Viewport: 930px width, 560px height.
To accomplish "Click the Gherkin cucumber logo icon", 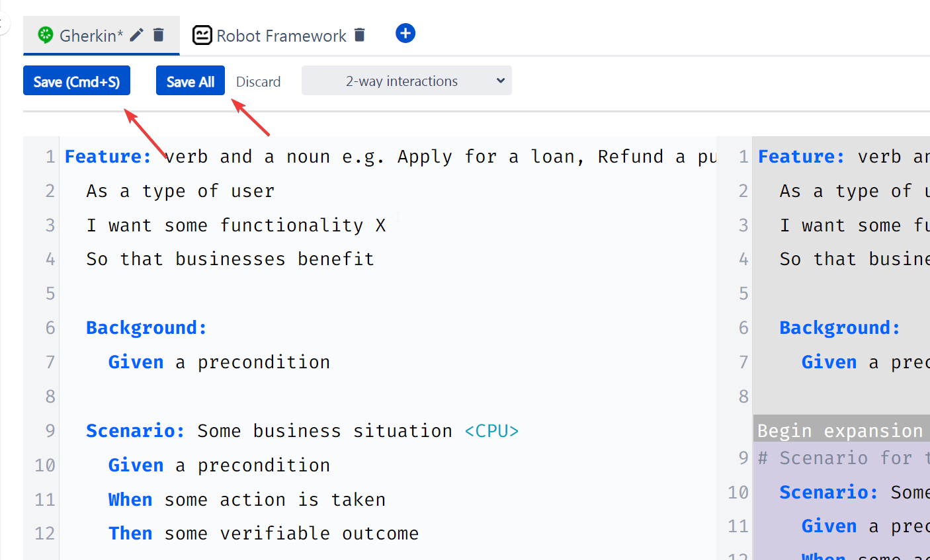I will (x=45, y=35).
